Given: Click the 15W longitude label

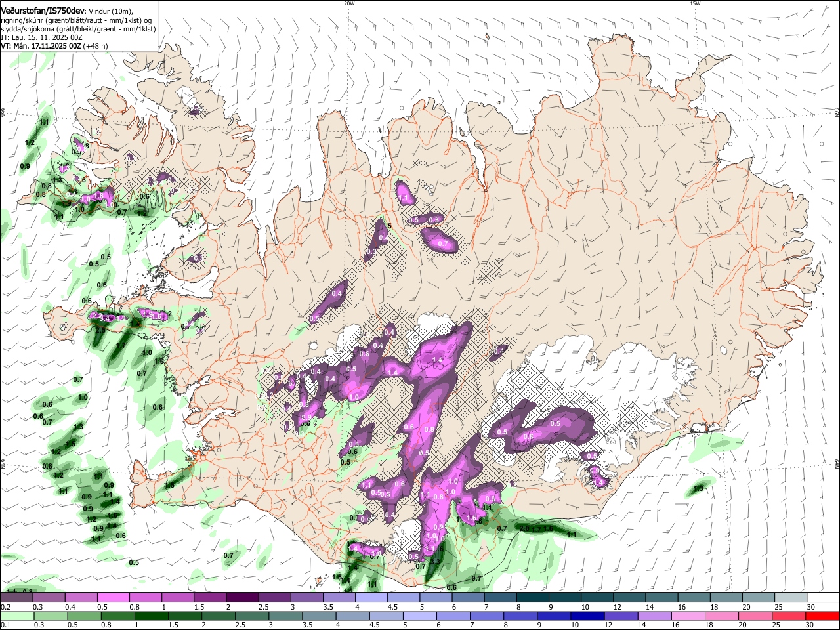Looking at the screenshot, I should coord(695,3).
